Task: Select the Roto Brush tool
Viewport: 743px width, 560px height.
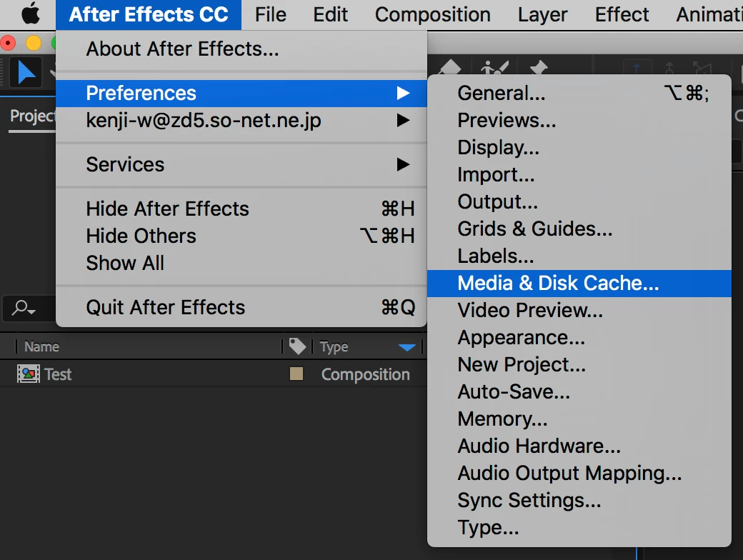Action: tap(494, 67)
